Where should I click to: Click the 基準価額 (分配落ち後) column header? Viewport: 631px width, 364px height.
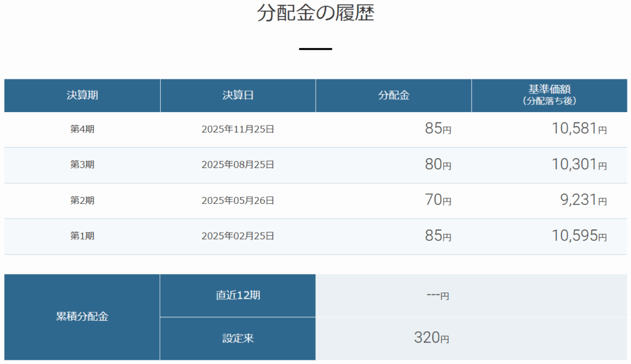(x=550, y=95)
